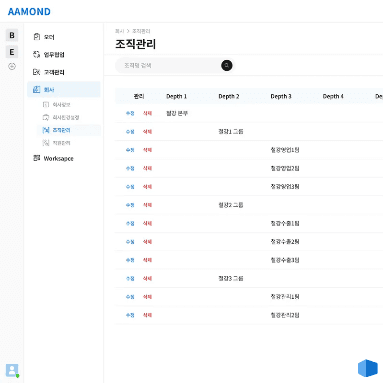Open the 회사정보 submenu label
This screenshot has height=383, width=383.
point(61,105)
